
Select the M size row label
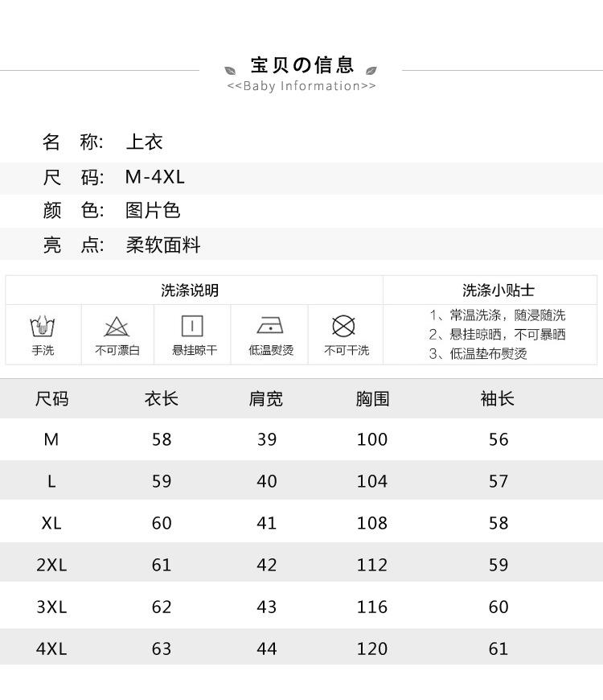51,439
